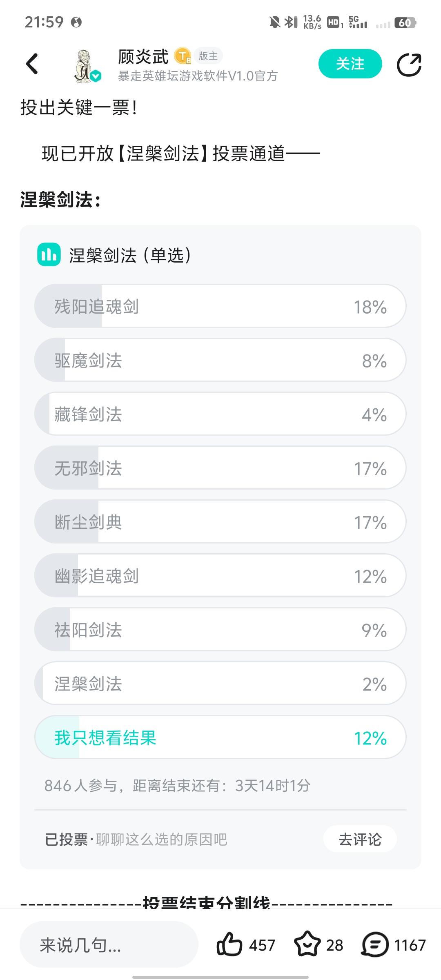Viewport: 441px width, 980px height.
Task: Choose the 藏锋剑法 poll option
Action: 220,414
